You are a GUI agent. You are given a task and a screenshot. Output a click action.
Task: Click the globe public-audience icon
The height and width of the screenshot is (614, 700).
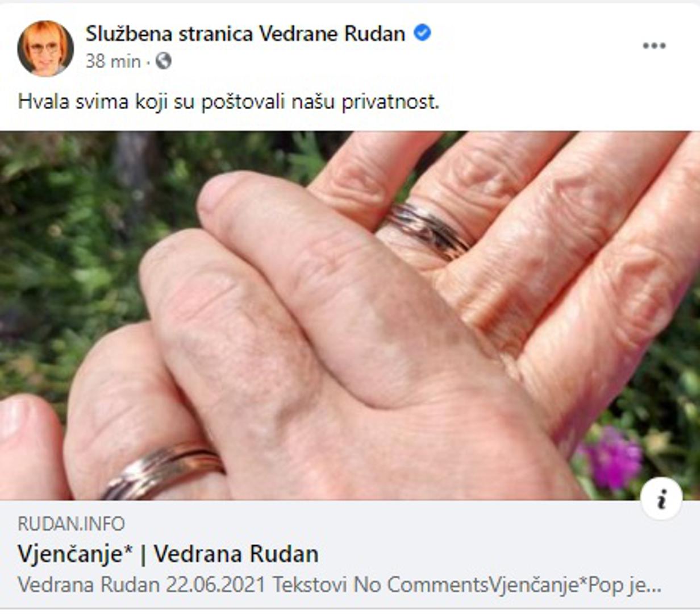click(164, 61)
